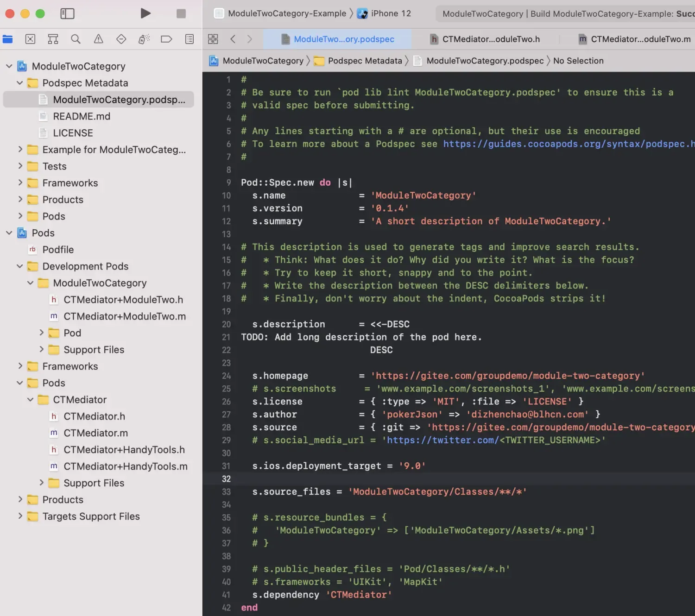This screenshot has width=695, height=616.
Task: Open the Project navigator folder icon
Action: pyautogui.click(x=8, y=39)
